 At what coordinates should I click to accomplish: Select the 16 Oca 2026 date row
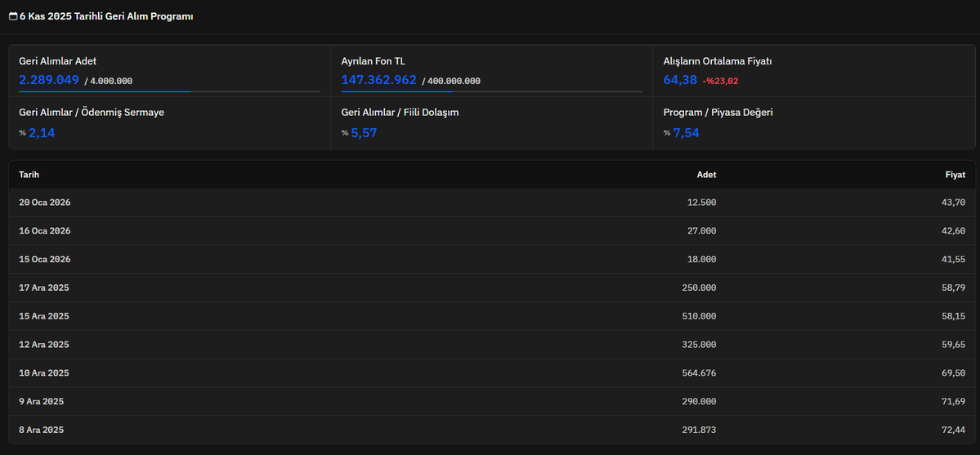pyautogui.click(x=492, y=230)
